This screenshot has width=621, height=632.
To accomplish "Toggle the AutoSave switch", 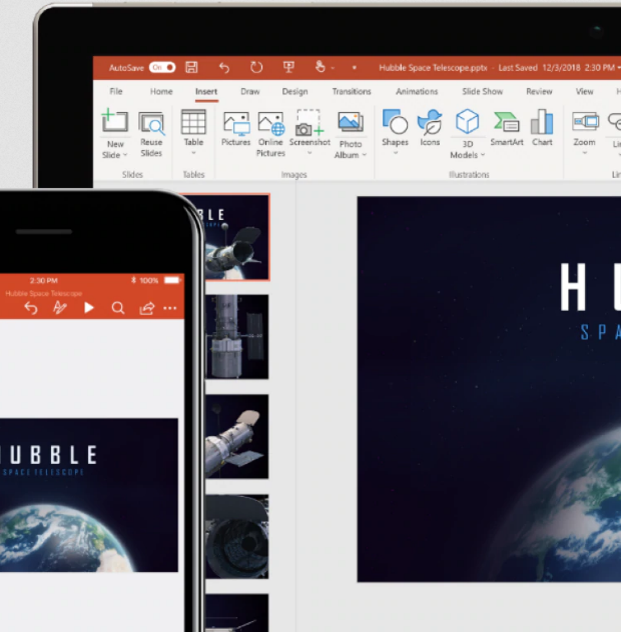I will tap(162, 67).
